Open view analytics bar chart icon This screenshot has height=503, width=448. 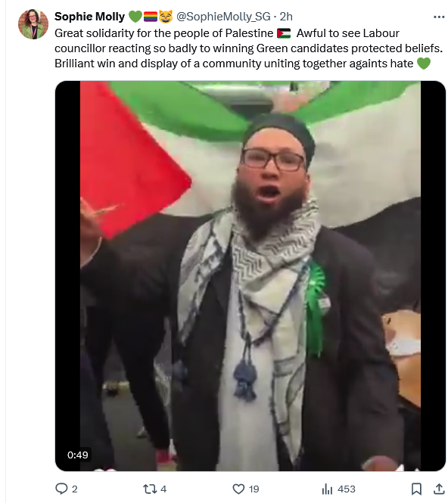click(327, 489)
